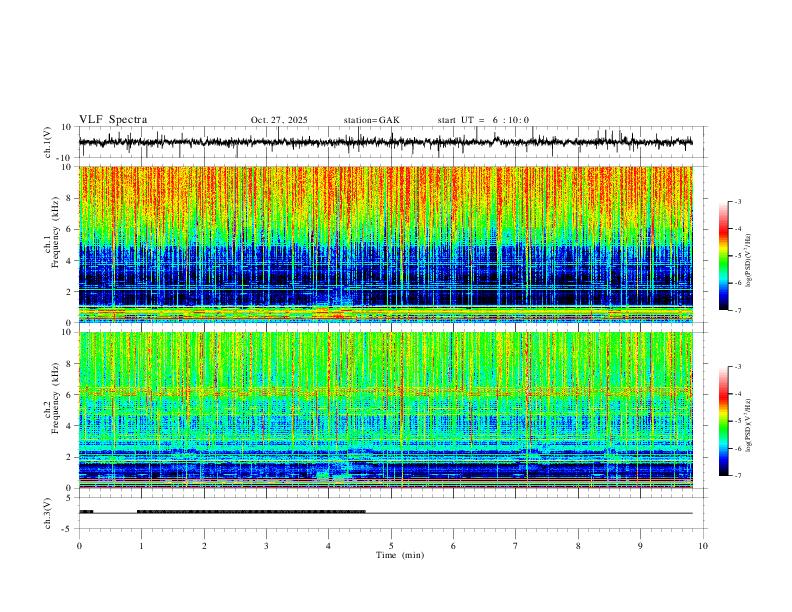Click the short black bar at ch.3 start
The image size is (792, 612).
click(x=86, y=512)
